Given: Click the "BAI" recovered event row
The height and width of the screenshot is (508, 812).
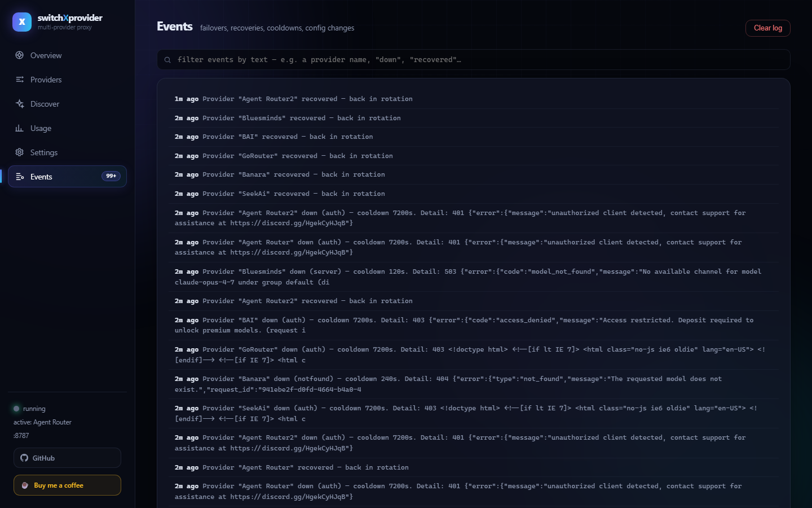Looking at the screenshot, I should coord(474,137).
